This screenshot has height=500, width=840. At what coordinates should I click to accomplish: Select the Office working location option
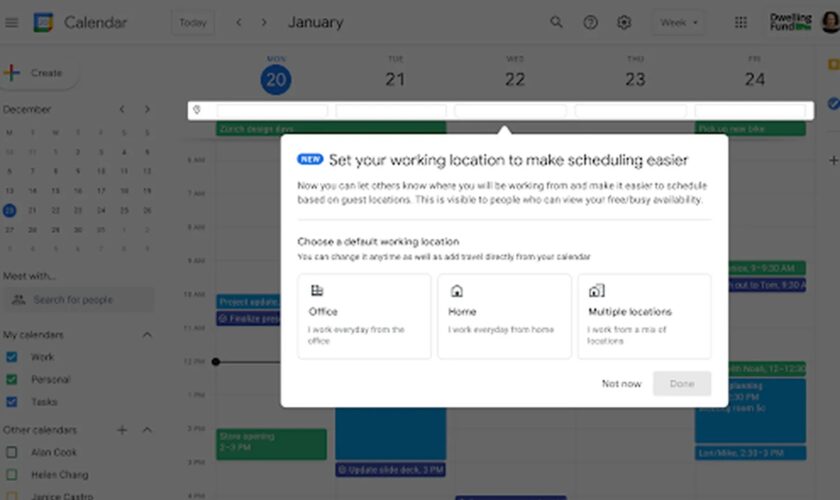coord(364,316)
